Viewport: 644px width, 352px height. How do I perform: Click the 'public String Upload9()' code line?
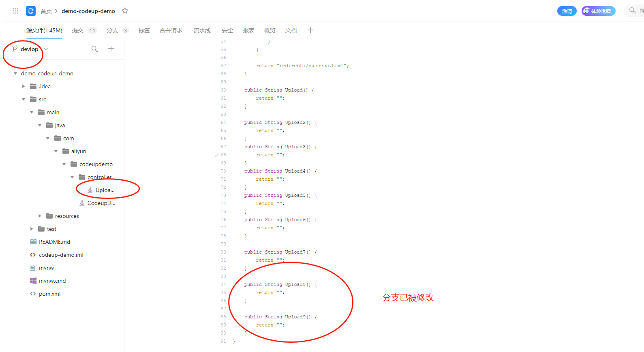280,317
